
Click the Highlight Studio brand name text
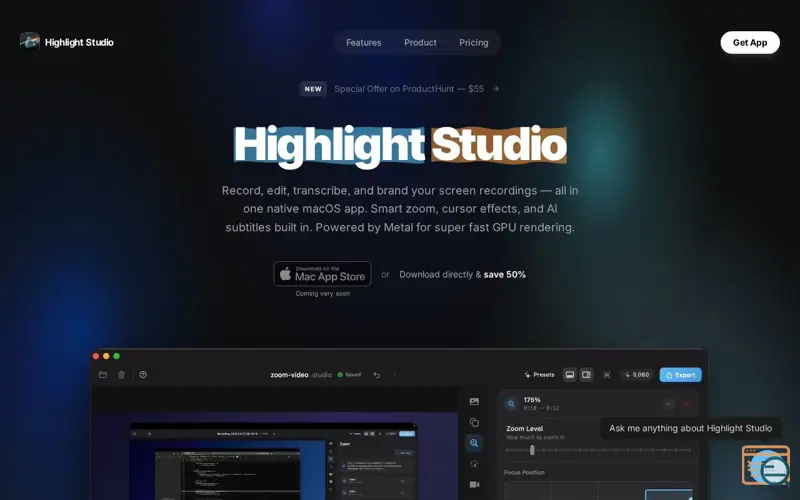click(79, 42)
